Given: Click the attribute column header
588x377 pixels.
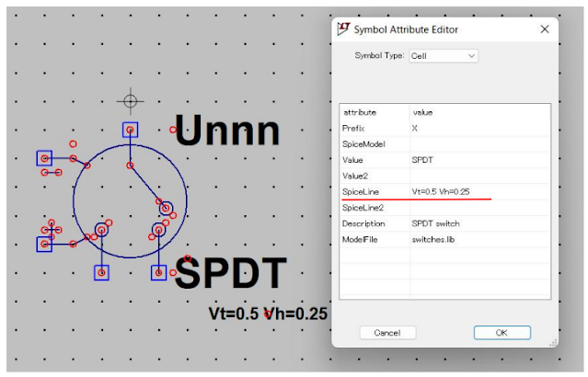Looking at the screenshot, I should click(360, 112).
